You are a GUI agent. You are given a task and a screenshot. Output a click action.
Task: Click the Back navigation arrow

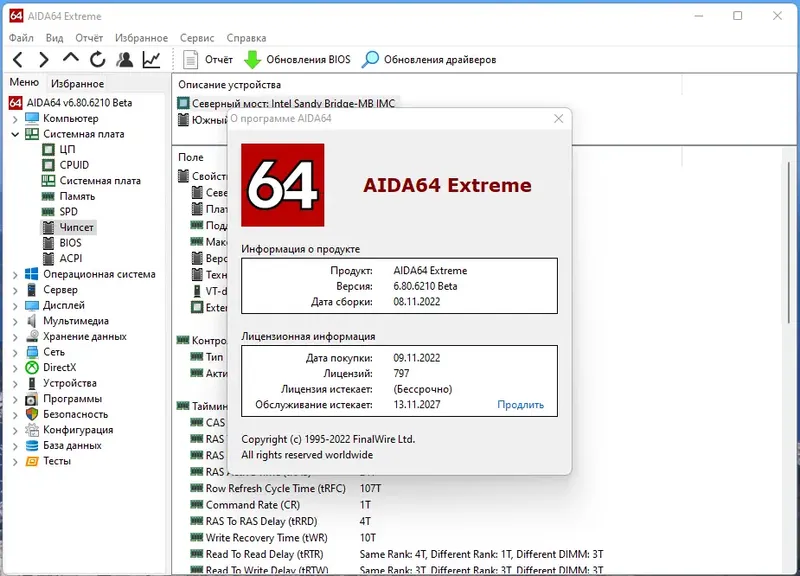coord(17,60)
